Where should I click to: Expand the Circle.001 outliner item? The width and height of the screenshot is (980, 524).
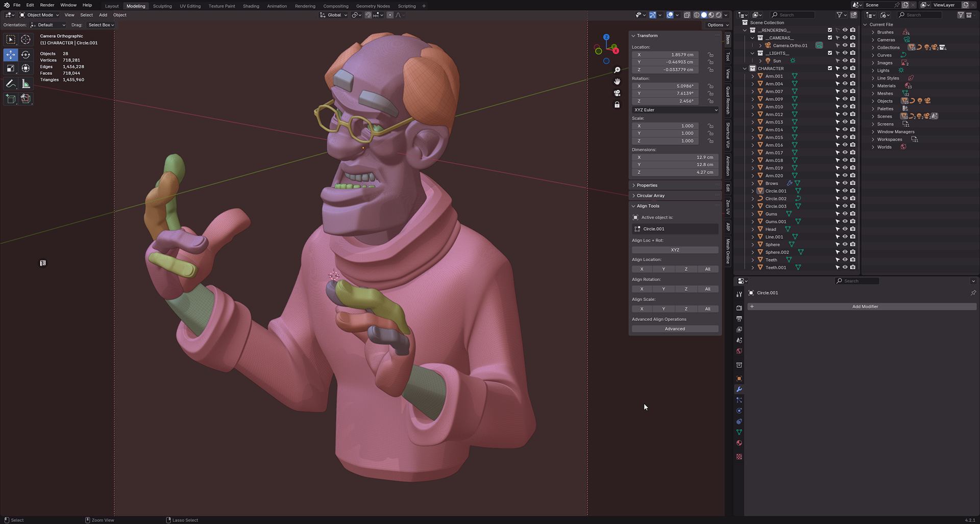[x=752, y=191]
